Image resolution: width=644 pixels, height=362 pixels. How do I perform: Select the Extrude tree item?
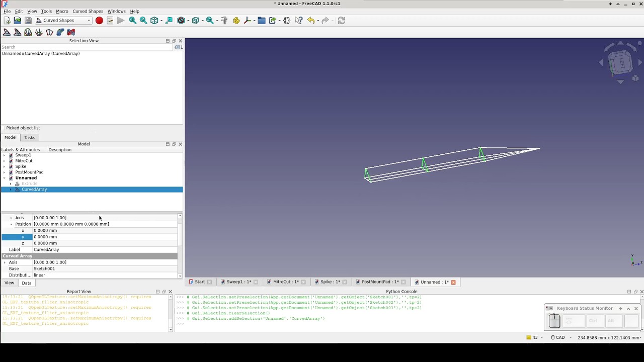30,184
